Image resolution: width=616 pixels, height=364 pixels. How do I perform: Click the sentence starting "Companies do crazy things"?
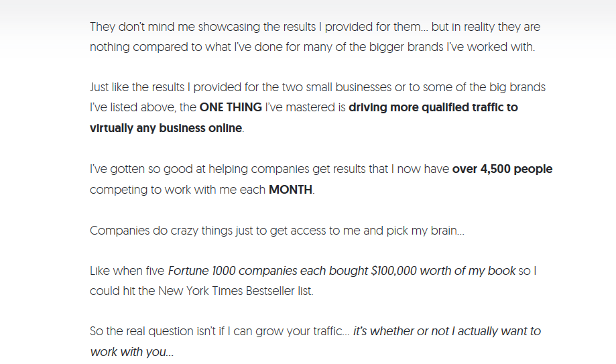(x=277, y=231)
